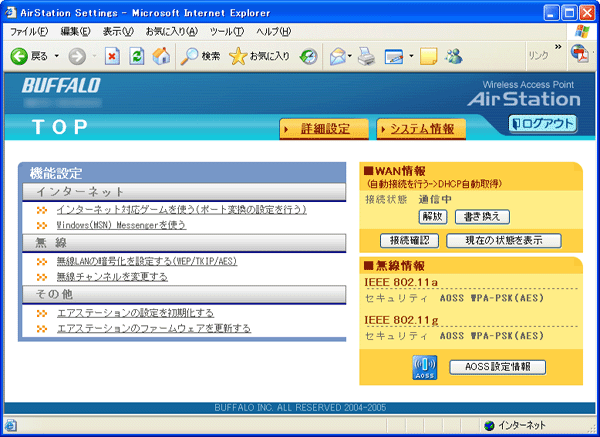Click the BUFFALO logo
600x437 pixels.
pos(61,85)
